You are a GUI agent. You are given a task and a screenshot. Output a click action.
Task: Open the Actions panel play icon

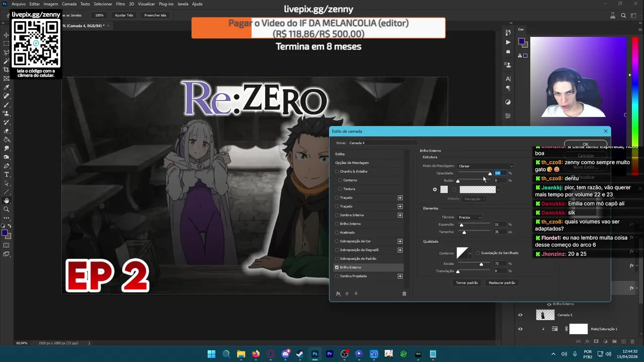(x=508, y=42)
